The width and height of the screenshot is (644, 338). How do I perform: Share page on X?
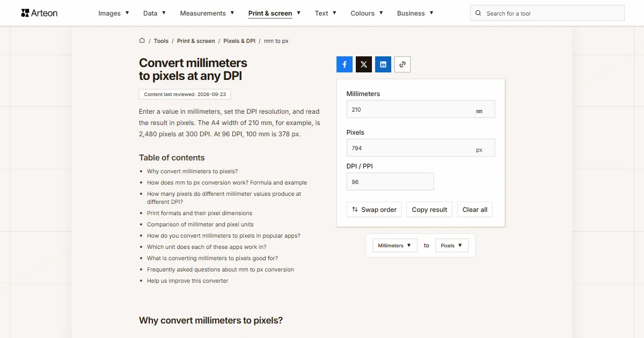coord(364,64)
